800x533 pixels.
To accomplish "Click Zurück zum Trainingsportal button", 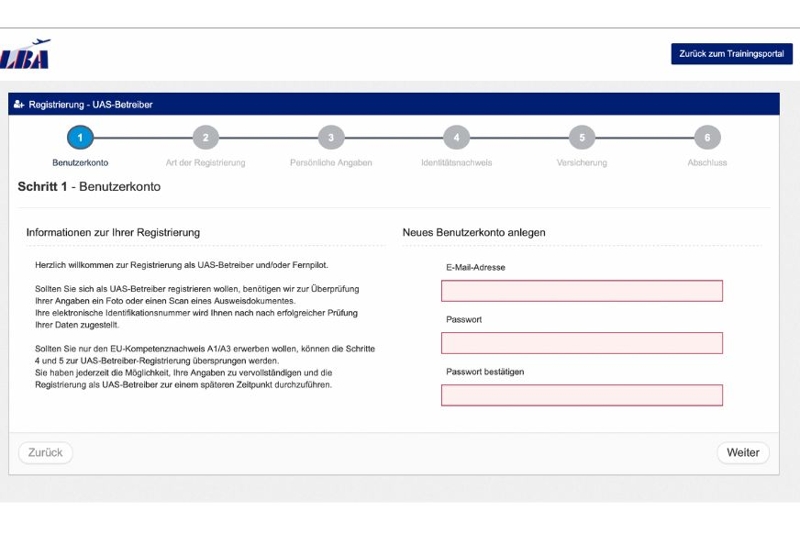I will click(x=731, y=54).
